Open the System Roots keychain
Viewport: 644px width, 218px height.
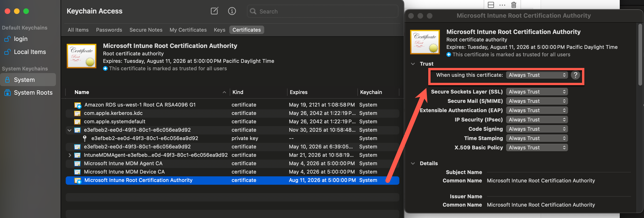33,93
